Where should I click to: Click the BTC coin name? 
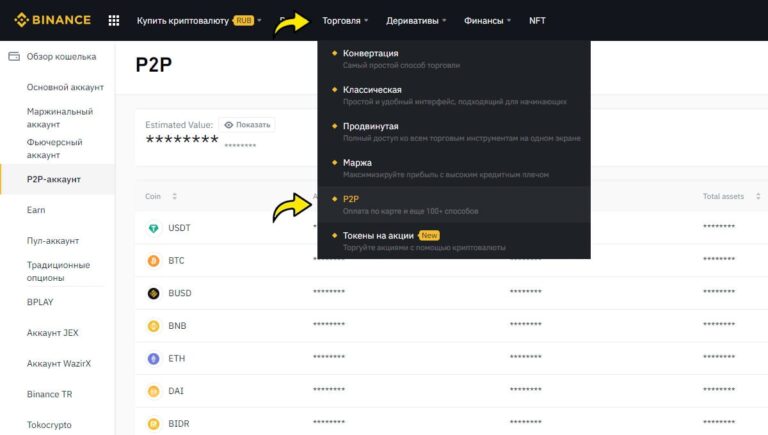(176, 261)
